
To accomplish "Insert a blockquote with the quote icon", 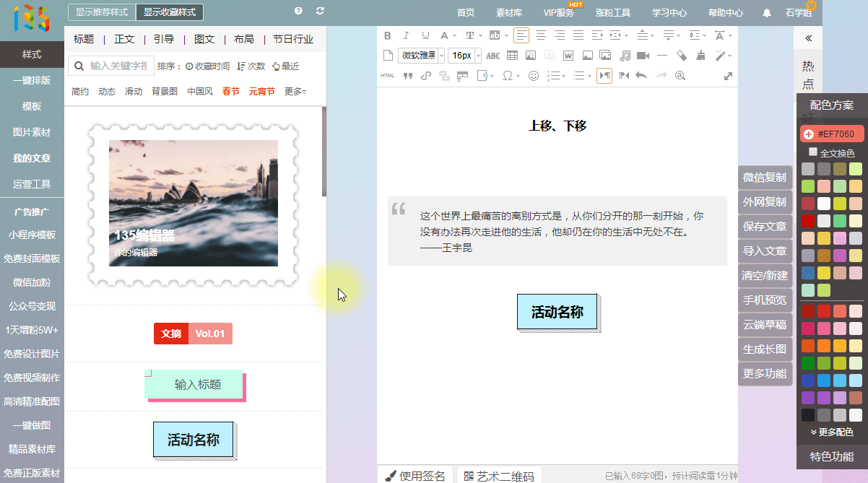I will coord(407,76).
